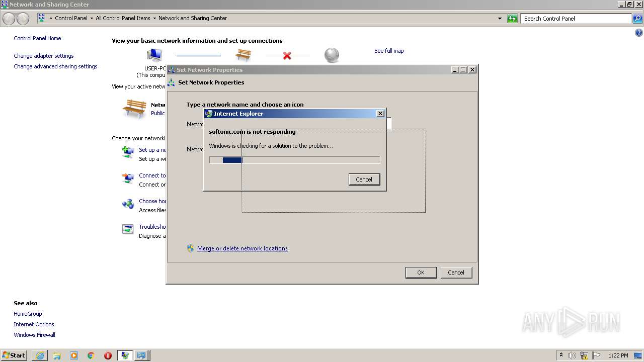
Task: Click the refresh button beside the address bar
Action: click(x=512, y=19)
